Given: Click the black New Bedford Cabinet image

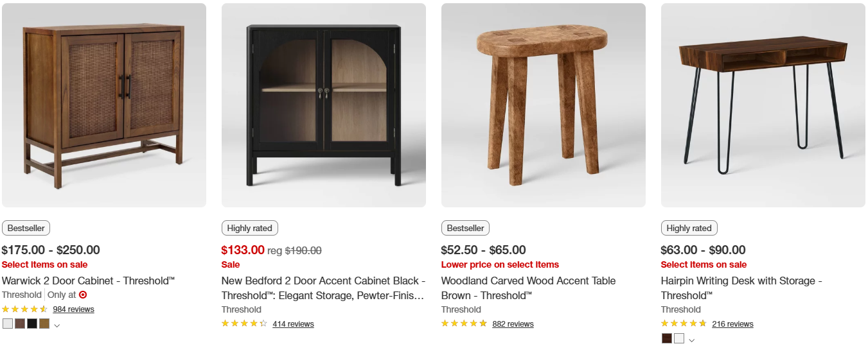Looking at the screenshot, I should [x=324, y=105].
